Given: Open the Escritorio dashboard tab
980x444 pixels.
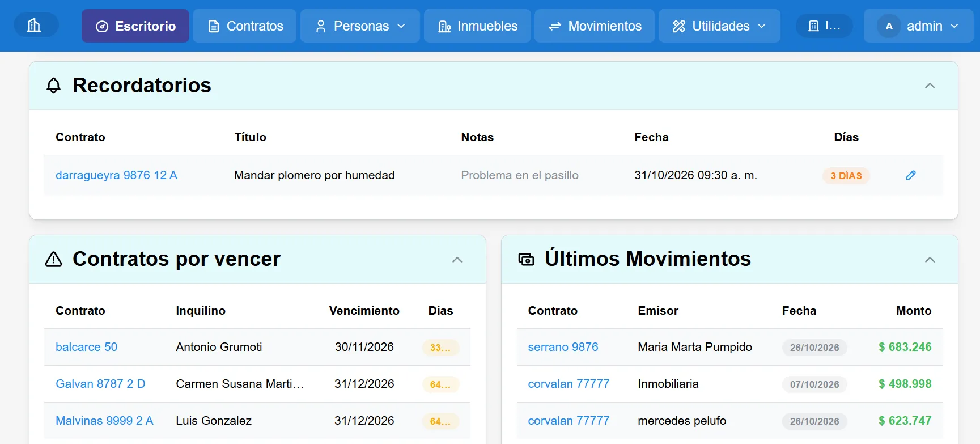Looking at the screenshot, I should [135, 26].
